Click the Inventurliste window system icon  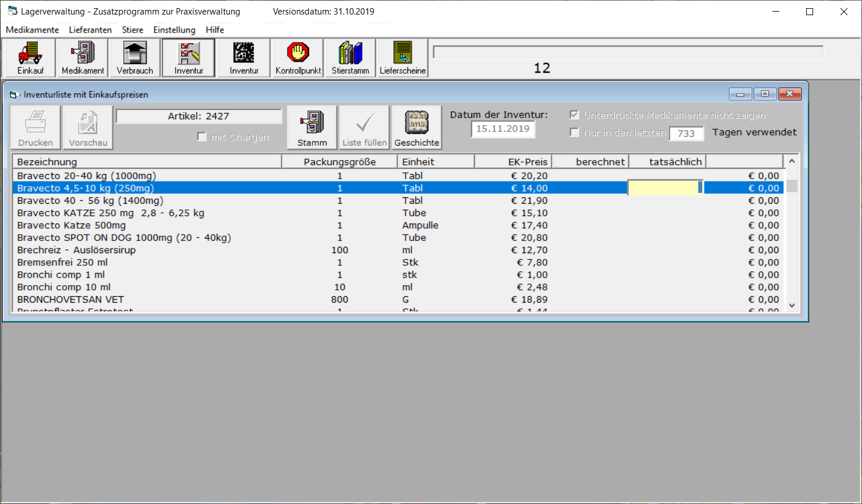(14, 94)
